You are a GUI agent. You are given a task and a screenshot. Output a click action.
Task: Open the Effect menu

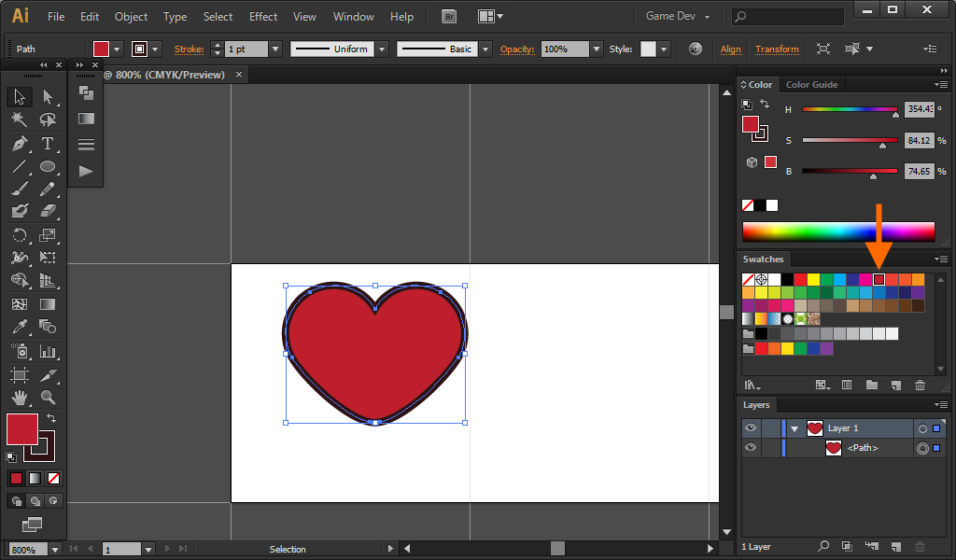(x=263, y=17)
